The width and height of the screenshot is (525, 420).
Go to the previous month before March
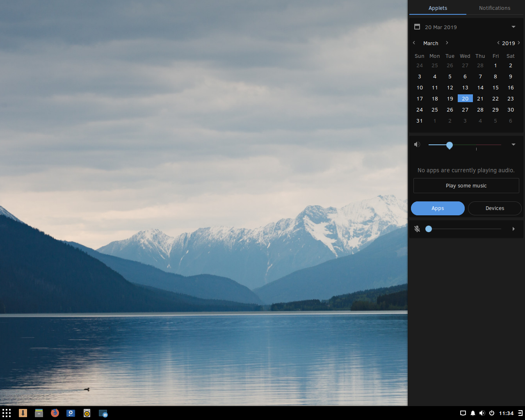point(414,43)
